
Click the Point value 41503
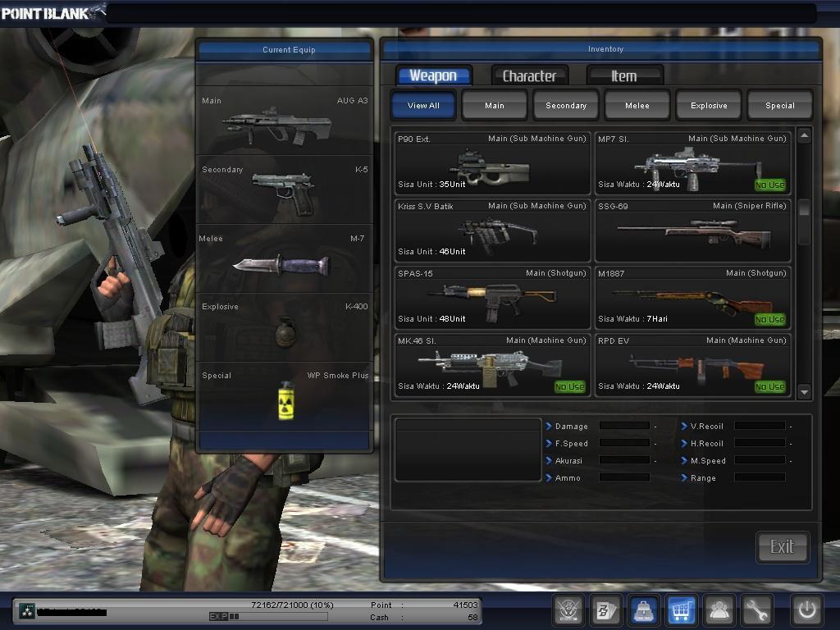pyautogui.click(x=465, y=605)
